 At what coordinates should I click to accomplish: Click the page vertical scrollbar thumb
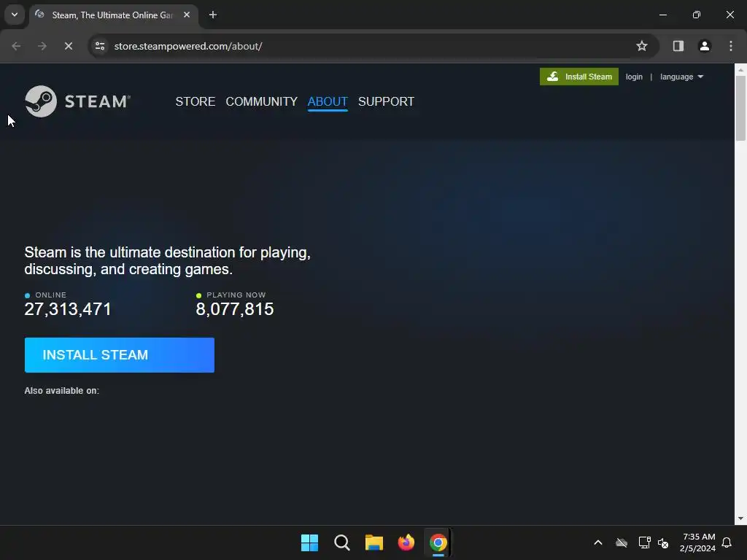(x=740, y=108)
